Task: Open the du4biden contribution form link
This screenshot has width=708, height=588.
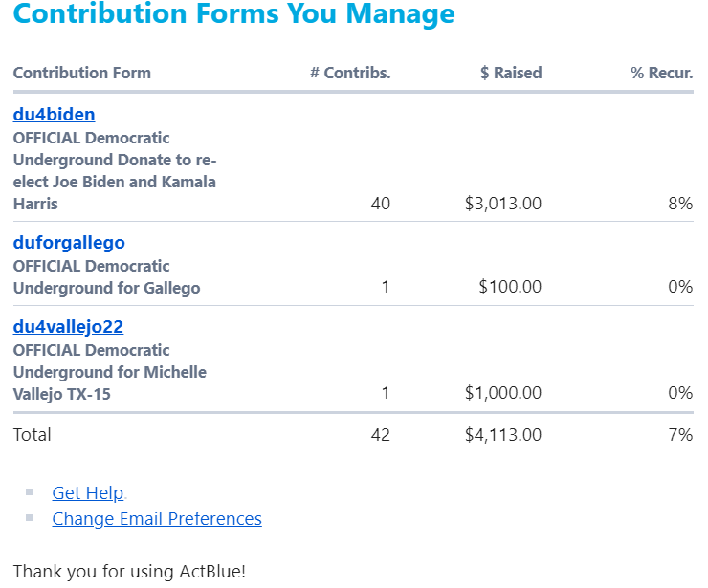Action: click(x=54, y=115)
